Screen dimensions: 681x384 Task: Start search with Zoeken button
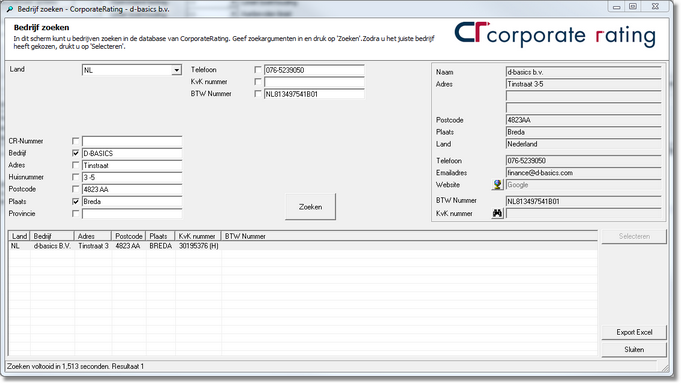(310, 207)
